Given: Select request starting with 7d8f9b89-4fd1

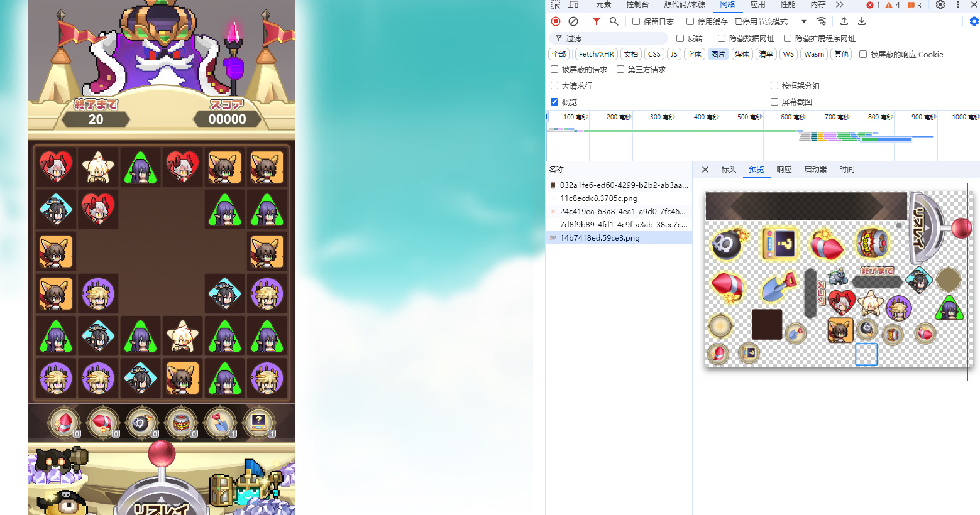Looking at the screenshot, I should pyautogui.click(x=619, y=225).
